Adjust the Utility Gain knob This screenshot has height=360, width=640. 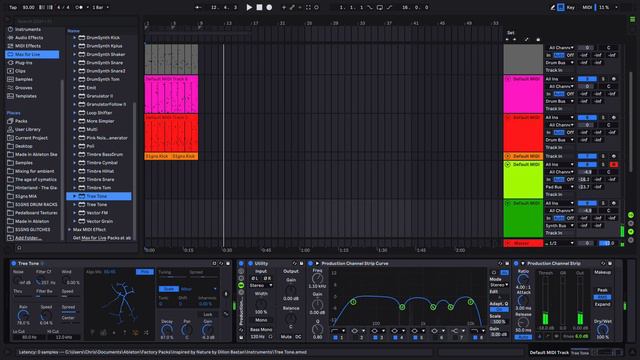291,290
